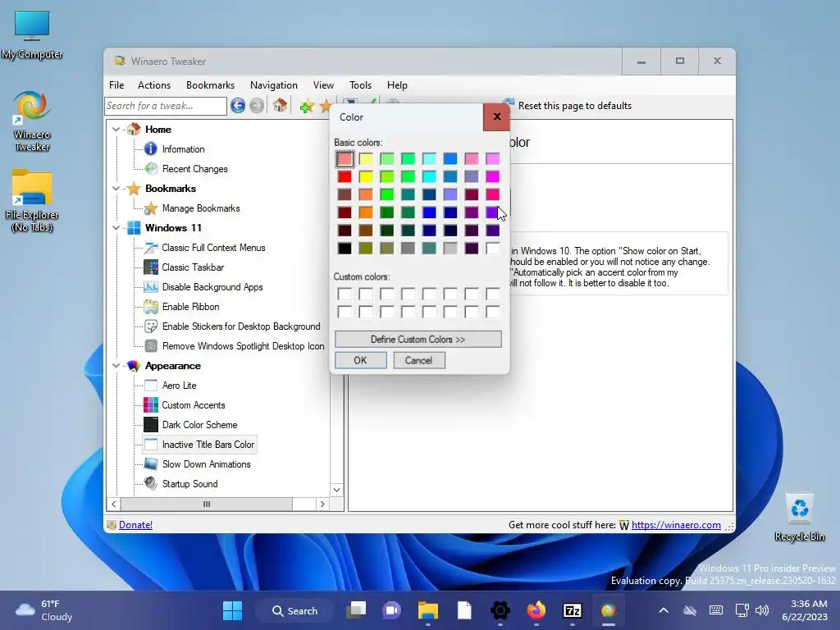Click the Enable Ribbon icon
Image resolution: width=840 pixels, height=630 pixels.
(151, 307)
